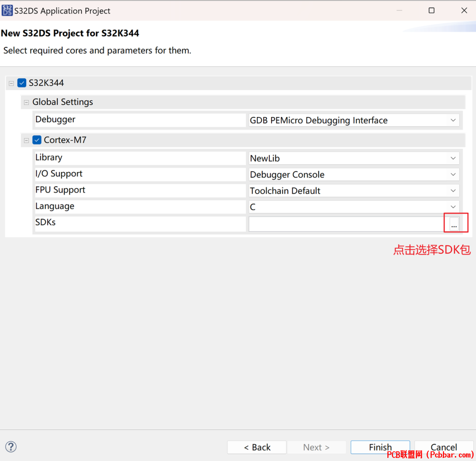
Task: Maximize the S32DS Application Project window
Action: tap(431, 10)
